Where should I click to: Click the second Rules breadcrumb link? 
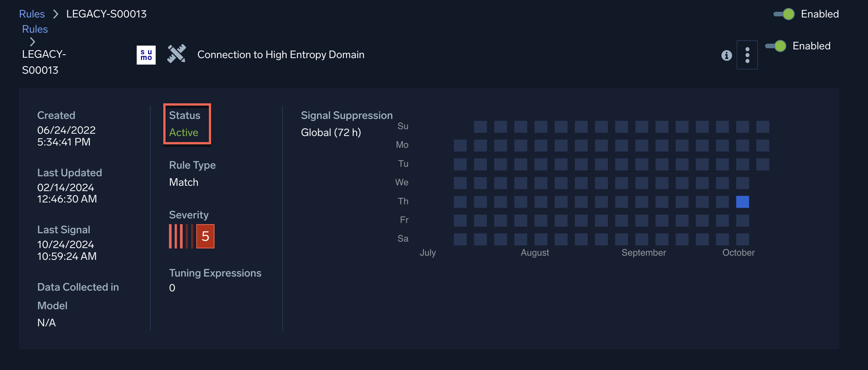(35, 29)
